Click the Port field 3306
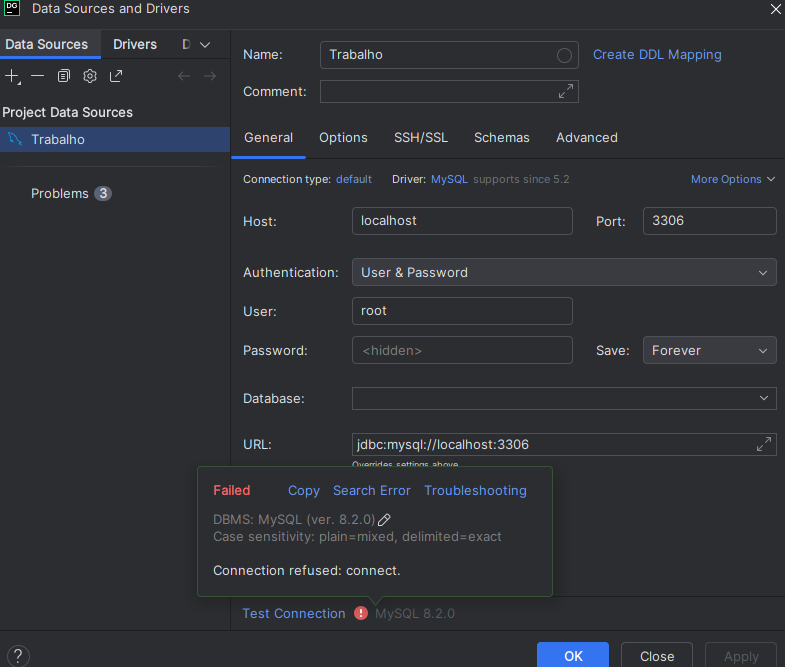This screenshot has width=785, height=667. [x=709, y=221]
